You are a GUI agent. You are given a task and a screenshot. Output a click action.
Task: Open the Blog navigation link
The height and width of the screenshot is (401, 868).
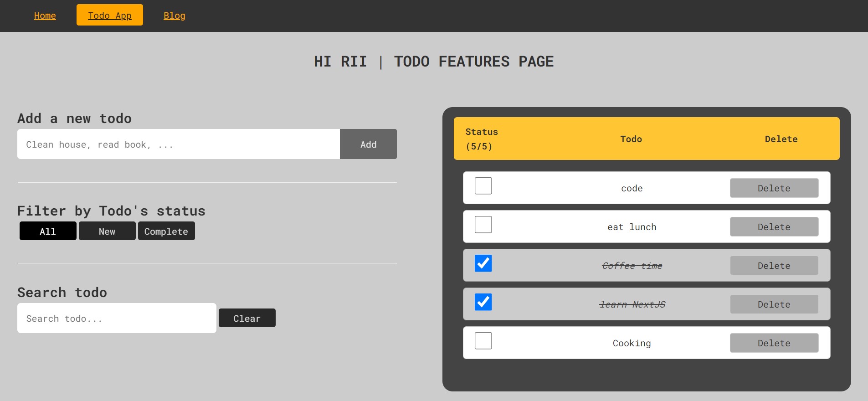click(x=175, y=15)
